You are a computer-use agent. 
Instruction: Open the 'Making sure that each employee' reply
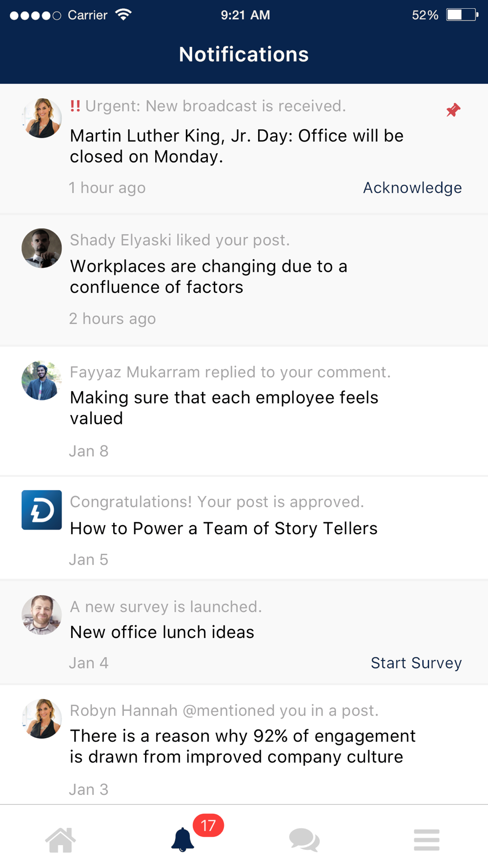click(x=224, y=408)
